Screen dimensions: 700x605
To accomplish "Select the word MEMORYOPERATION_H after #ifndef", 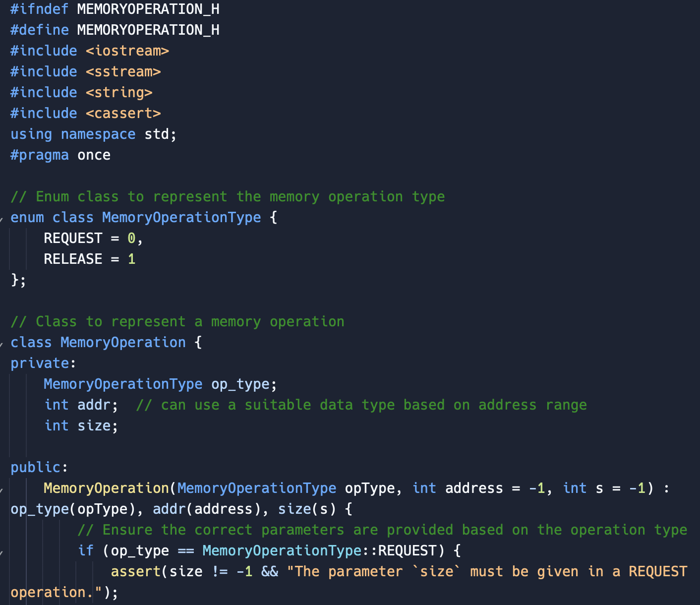I will [x=147, y=9].
